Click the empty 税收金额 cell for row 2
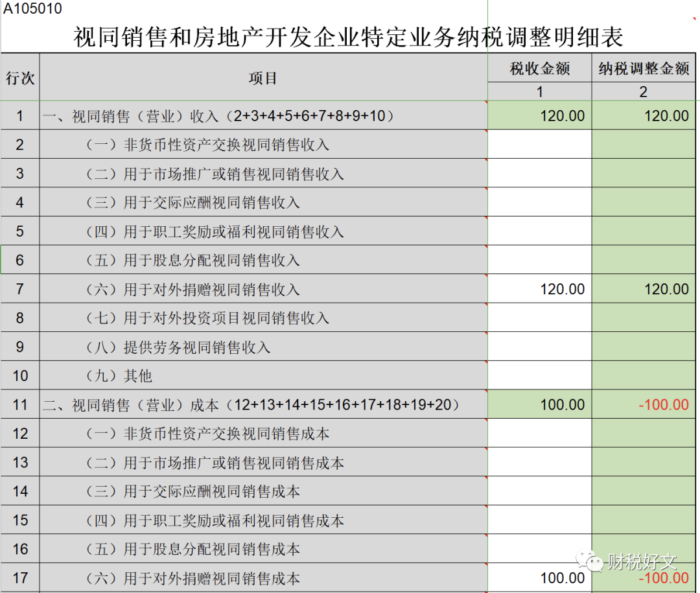700x593 pixels. 539,145
